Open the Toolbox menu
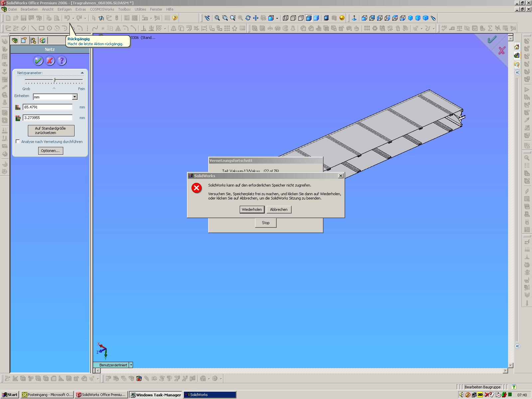 tap(124, 9)
